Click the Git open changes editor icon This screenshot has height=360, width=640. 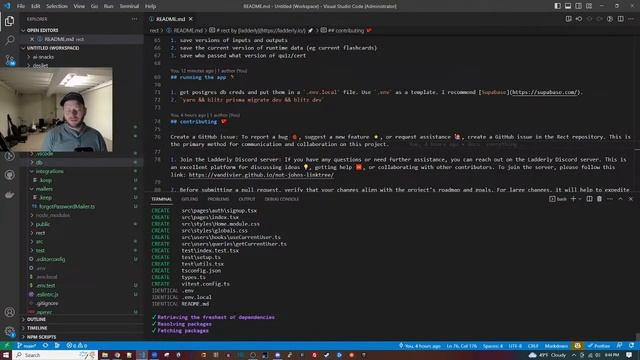coord(579,19)
